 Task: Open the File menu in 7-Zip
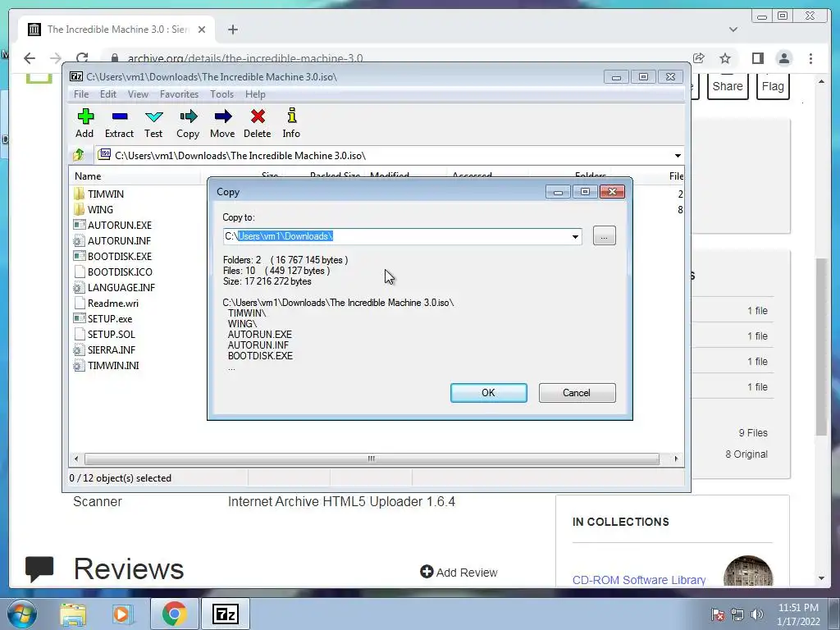click(x=81, y=94)
